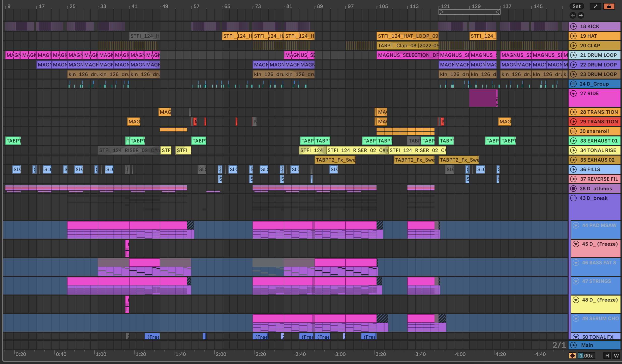
Task: Click the 38 D_athmos group icon
Action: pos(573,189)
